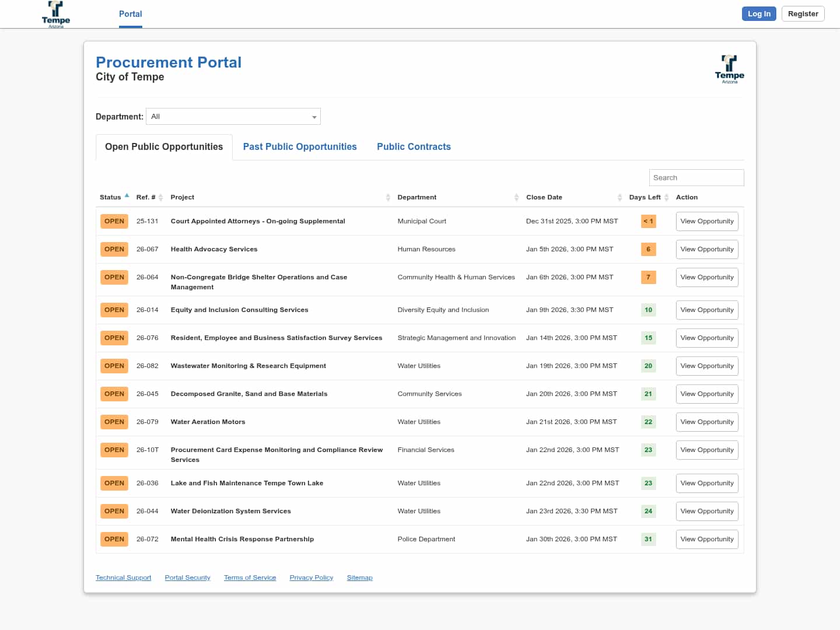Image resolution: width=840 pixels, height=630 pixels.
Task: Click the Log In button
Action: click(759, 14)
